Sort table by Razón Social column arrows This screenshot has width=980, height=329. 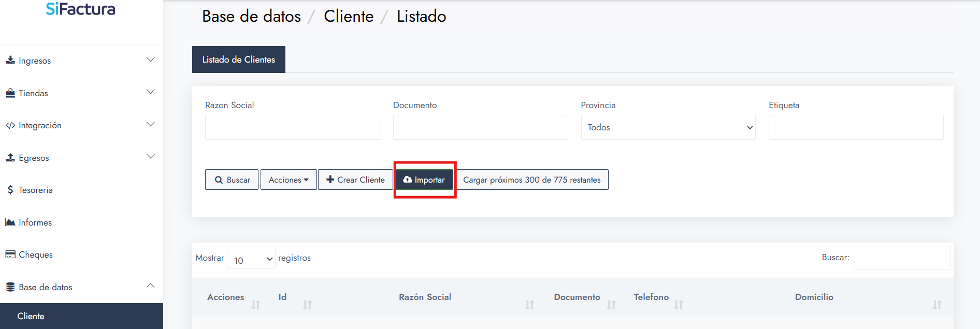pos(529,305)
